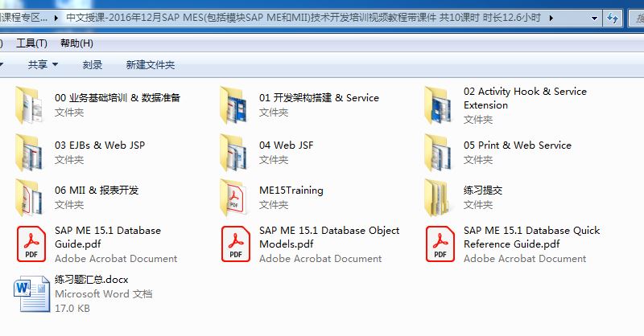Select the Word icon of 练习题汇总.docx

[31, 293]
